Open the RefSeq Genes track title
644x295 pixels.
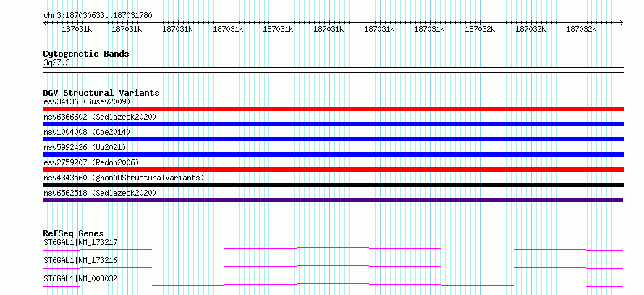point(73,233)
